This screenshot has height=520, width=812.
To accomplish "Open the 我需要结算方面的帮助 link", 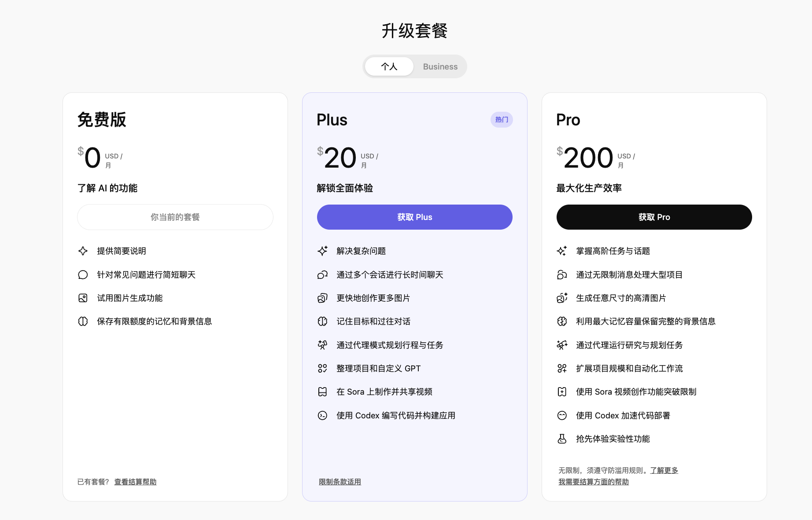I will (593, 482).
